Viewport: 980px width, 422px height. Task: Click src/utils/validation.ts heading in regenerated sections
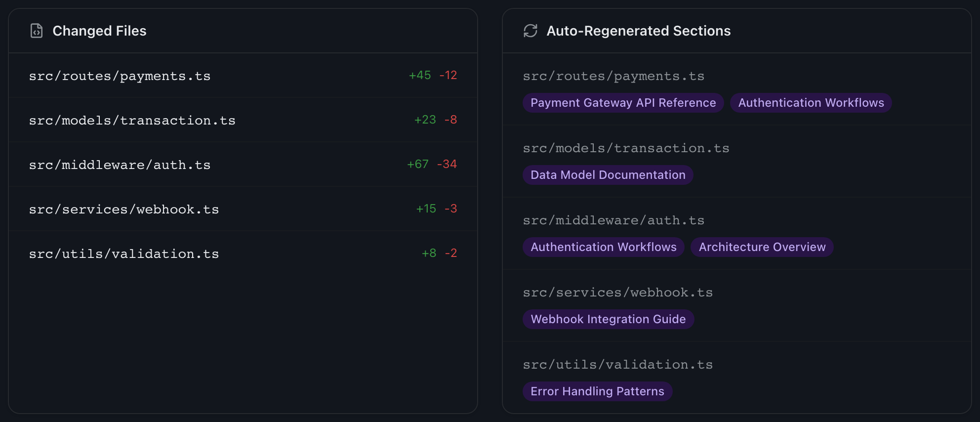coord(617,364)
